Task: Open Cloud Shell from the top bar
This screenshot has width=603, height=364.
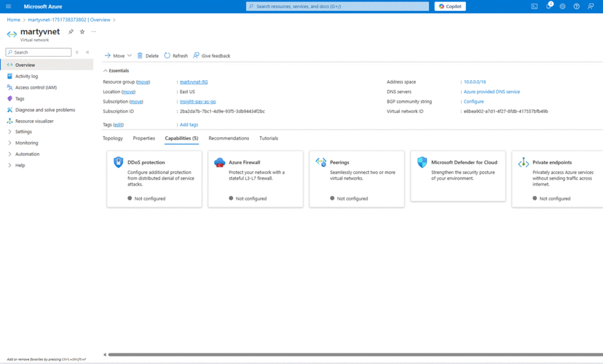Action: coord(534,6)
